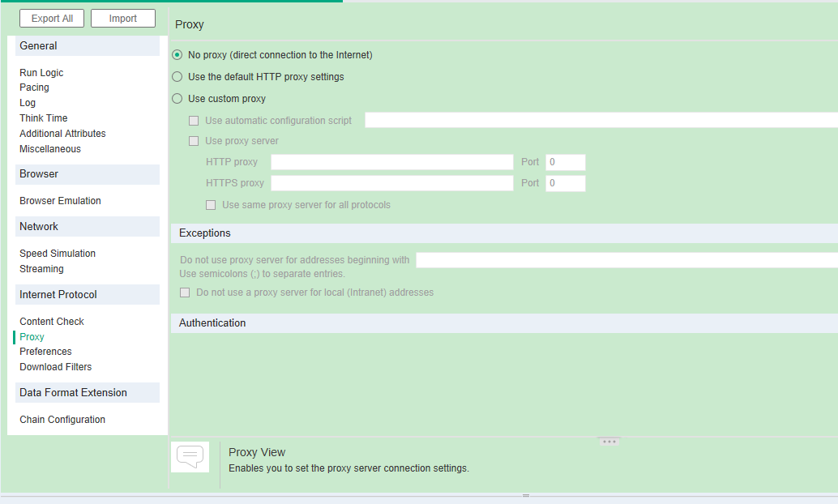Click the three-dot panel splitter handle
This screenshot has height=504, width=838.
[609, 442]
